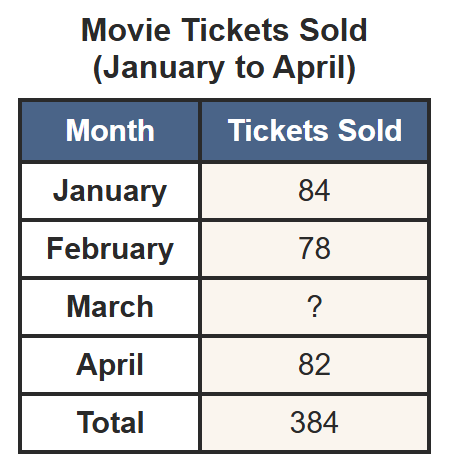
Task: Click the January row label
Action: click(110, 191)
